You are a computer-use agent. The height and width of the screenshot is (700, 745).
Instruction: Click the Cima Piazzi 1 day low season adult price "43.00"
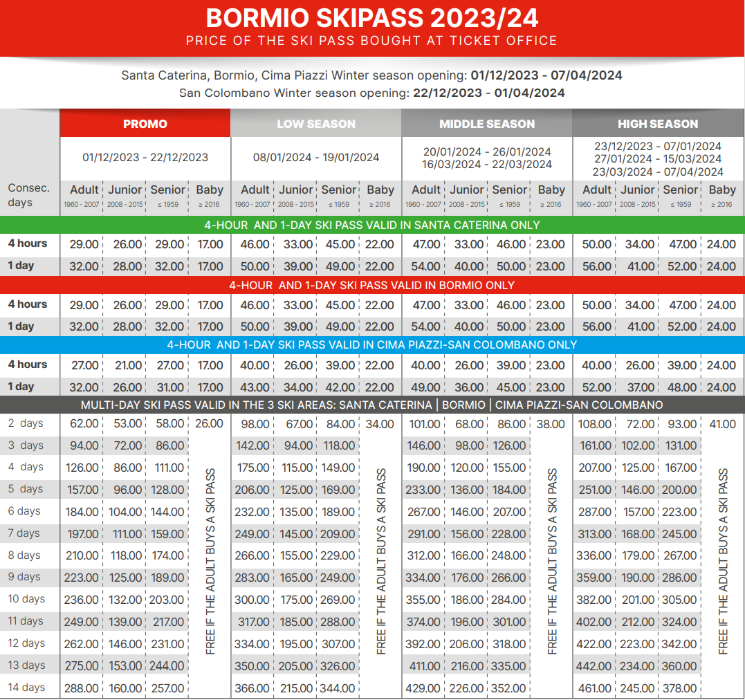tap(255, 387)
